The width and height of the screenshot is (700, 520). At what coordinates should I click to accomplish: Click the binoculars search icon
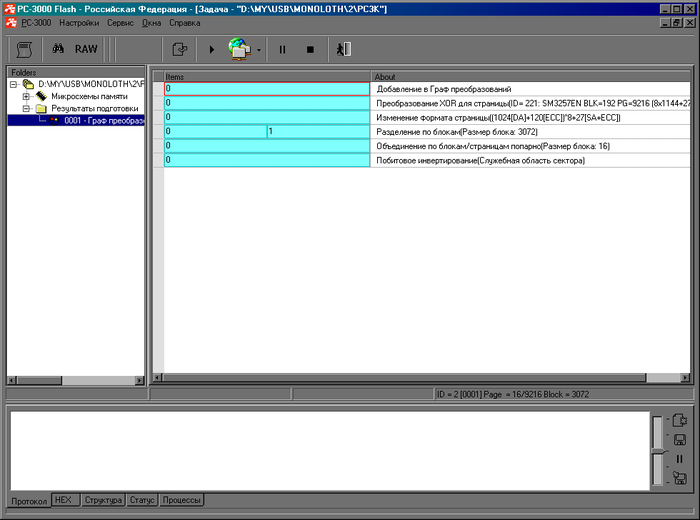(58, 48)
